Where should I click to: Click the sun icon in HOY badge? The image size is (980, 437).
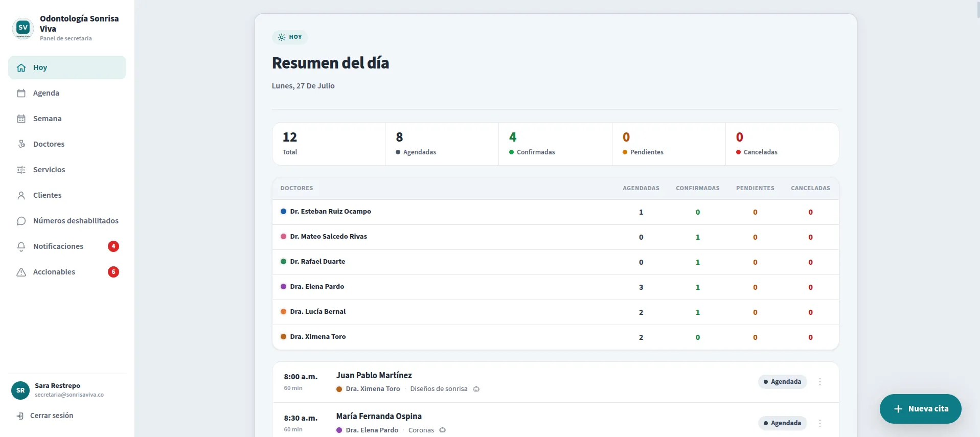(282, 37)
